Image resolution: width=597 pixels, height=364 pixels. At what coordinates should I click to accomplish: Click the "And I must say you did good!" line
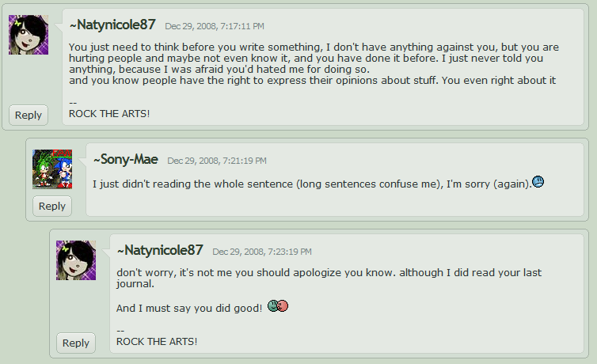point(188,307)
